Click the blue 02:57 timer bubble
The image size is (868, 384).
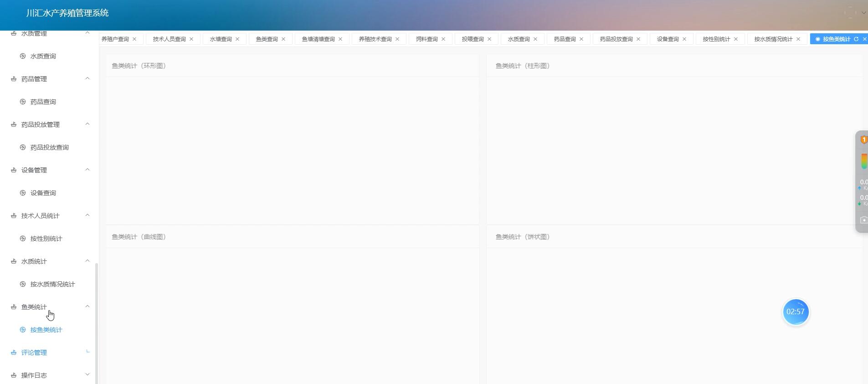(x=796, y=312)
